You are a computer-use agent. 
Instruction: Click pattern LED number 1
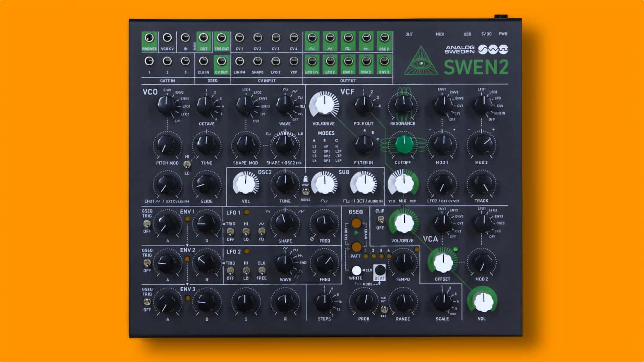pyautogui.click(x=366, y=256)
